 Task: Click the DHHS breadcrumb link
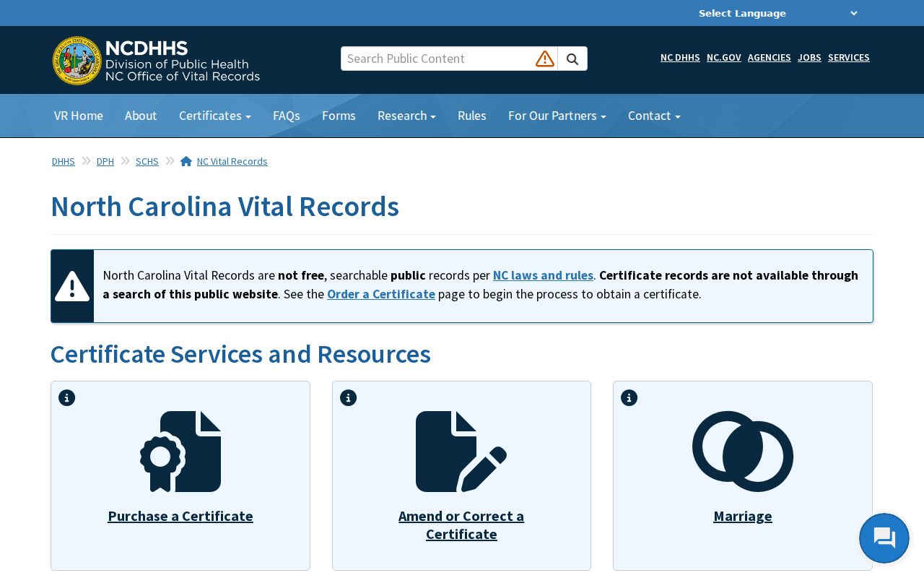64,161
